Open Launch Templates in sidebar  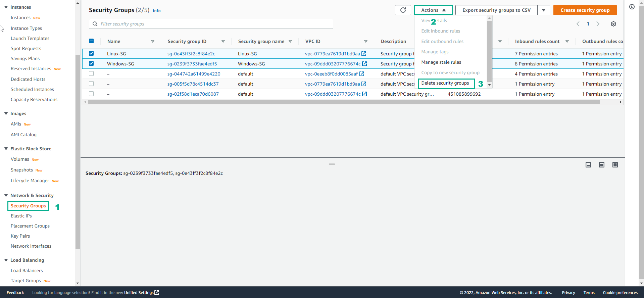30,38
